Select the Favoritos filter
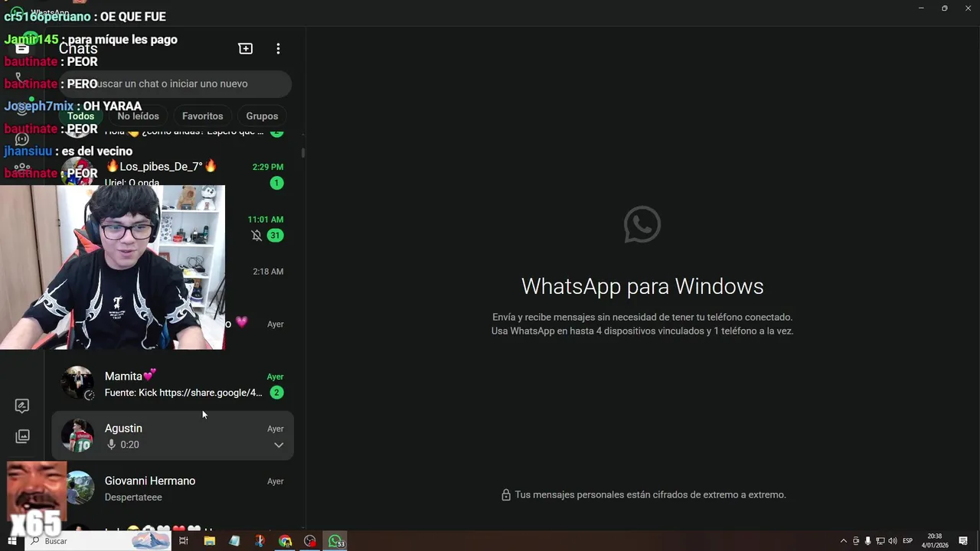Screen dimensions: 980x551 203,116
